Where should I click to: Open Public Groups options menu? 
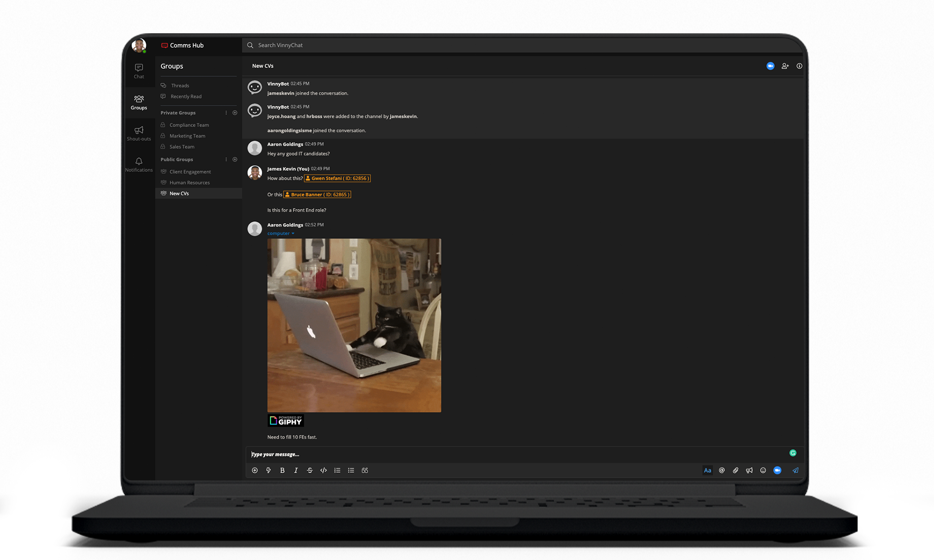226,160
